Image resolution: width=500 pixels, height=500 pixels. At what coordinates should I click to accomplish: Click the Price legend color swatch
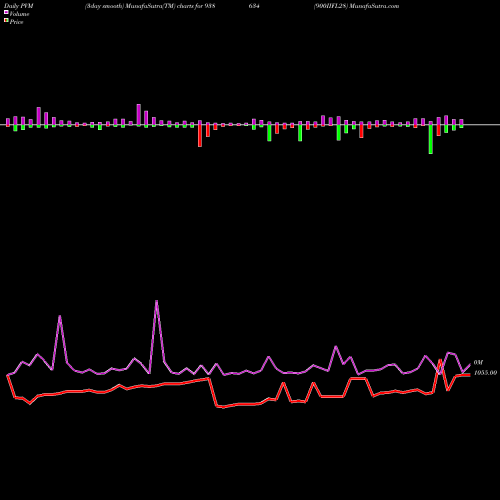[x=6, y=21]
